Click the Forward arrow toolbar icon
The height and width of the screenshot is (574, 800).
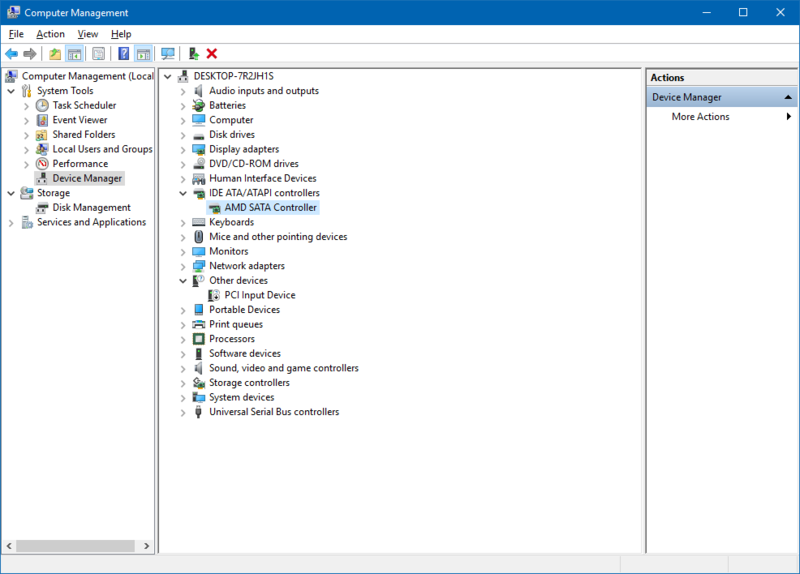point(30,54)
